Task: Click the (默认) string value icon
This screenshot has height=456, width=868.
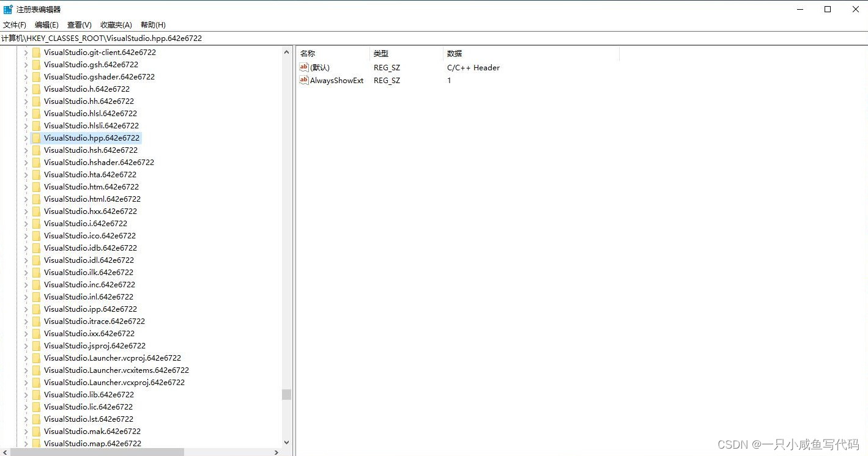Action: pos(304,67)
